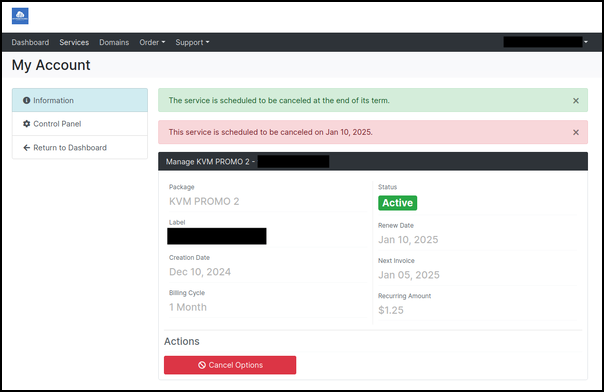Click the Actions section heading
The width and height of the screenshot is (604, 392).
point(182,342)
